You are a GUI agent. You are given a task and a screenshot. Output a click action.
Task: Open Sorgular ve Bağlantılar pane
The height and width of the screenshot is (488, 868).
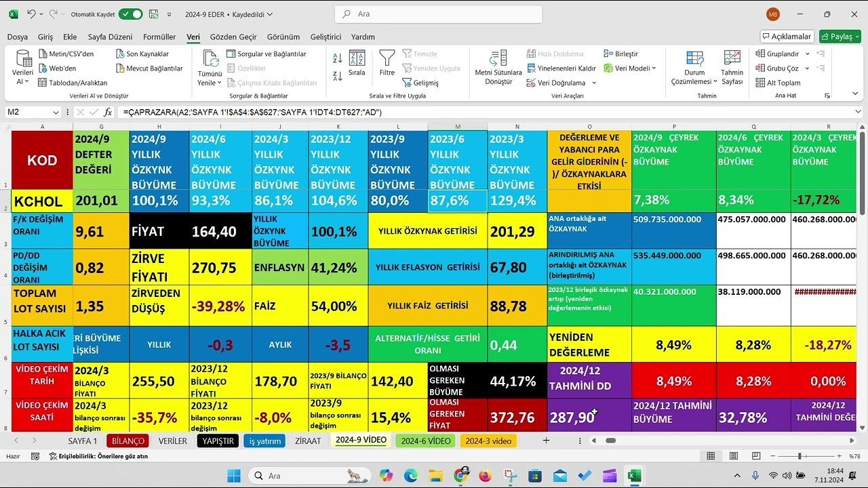click(266, 54)
